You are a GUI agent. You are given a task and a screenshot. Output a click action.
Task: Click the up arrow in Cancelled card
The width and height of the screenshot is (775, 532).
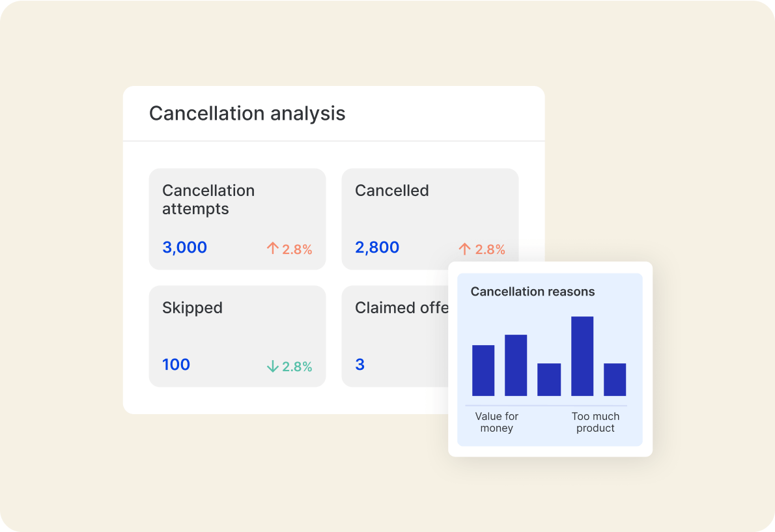click(464, 248)
